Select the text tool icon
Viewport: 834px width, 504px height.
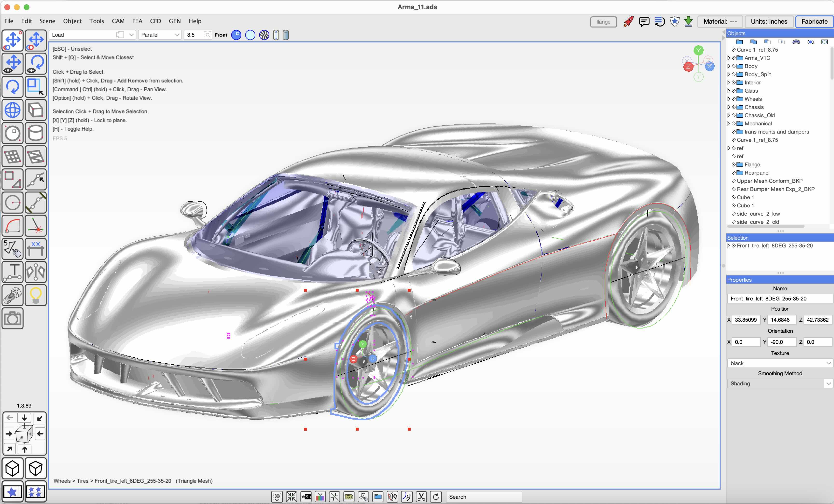coord(13,272)
